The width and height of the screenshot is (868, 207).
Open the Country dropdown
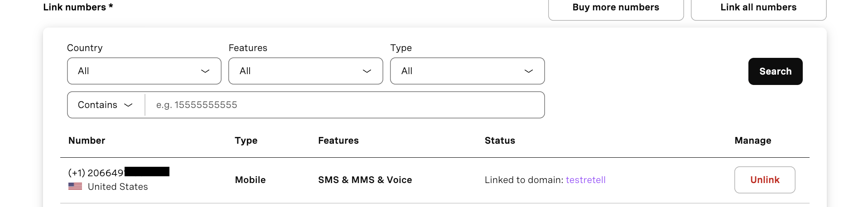[x=144, y=71]
